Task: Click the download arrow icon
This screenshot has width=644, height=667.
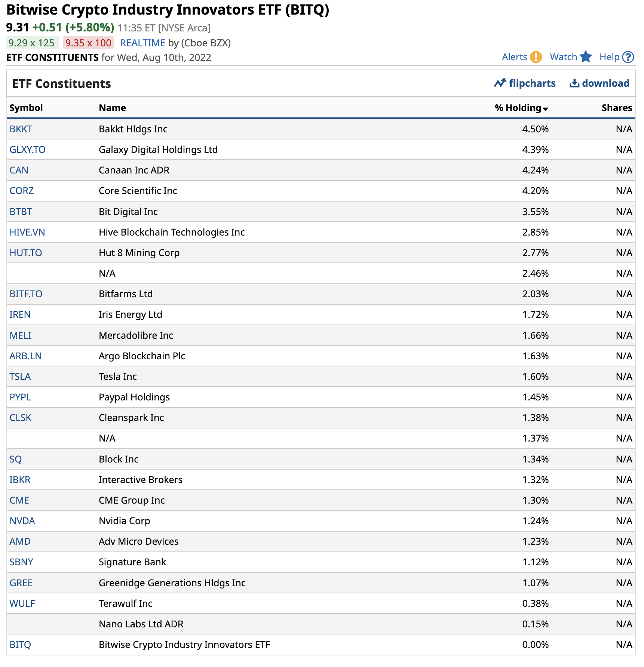Action: click(574, 83)
